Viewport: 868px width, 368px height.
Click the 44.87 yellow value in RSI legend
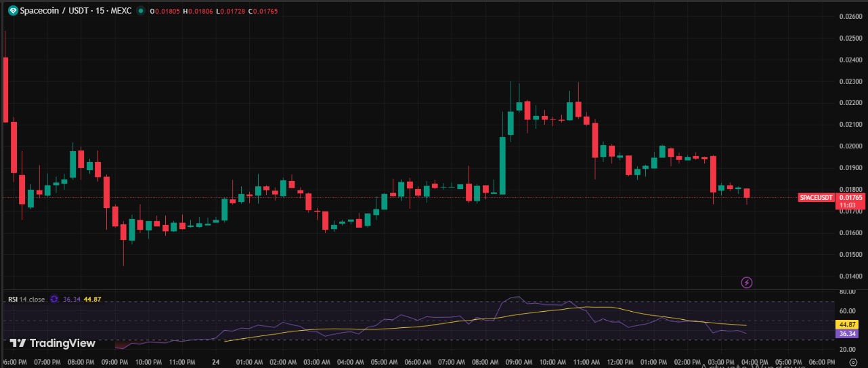92,299
